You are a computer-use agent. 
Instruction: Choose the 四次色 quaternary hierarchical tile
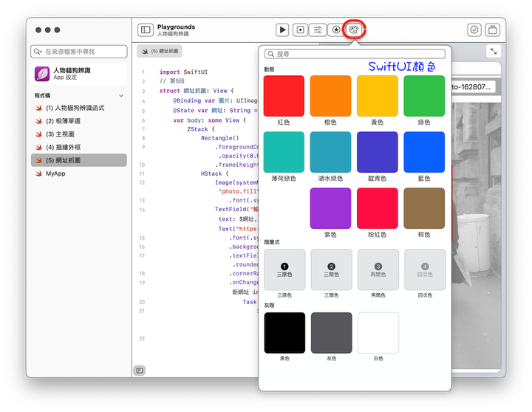425,269
